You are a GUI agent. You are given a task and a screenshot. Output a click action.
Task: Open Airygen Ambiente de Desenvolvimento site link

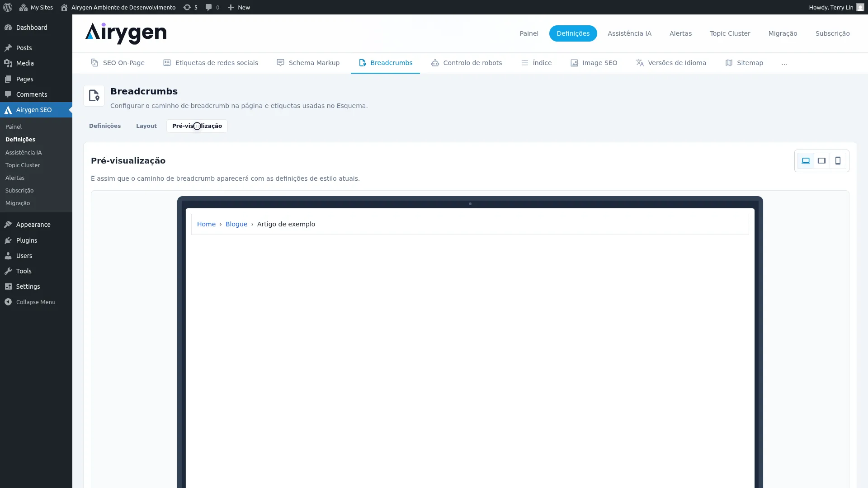(x=118, y=7)
